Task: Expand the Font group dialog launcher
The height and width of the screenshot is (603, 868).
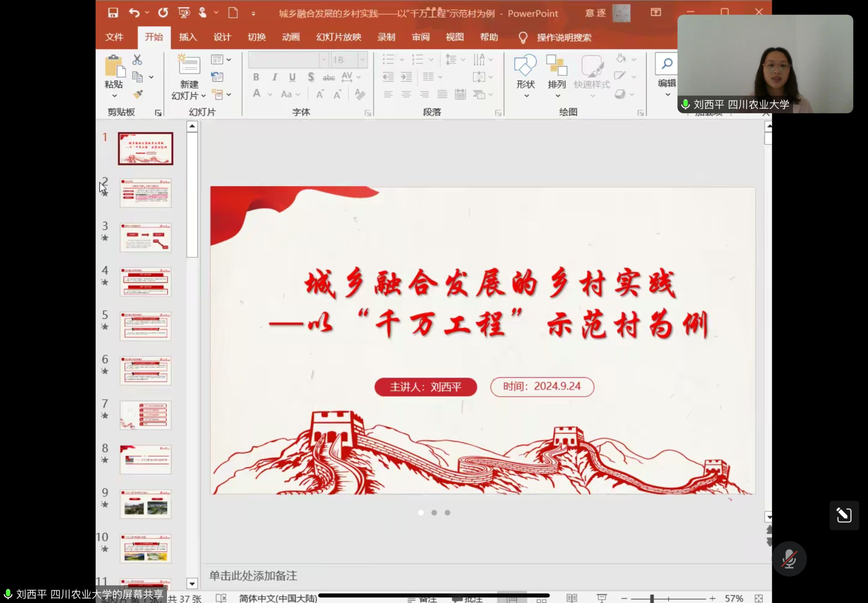Action: pos(368,113)
